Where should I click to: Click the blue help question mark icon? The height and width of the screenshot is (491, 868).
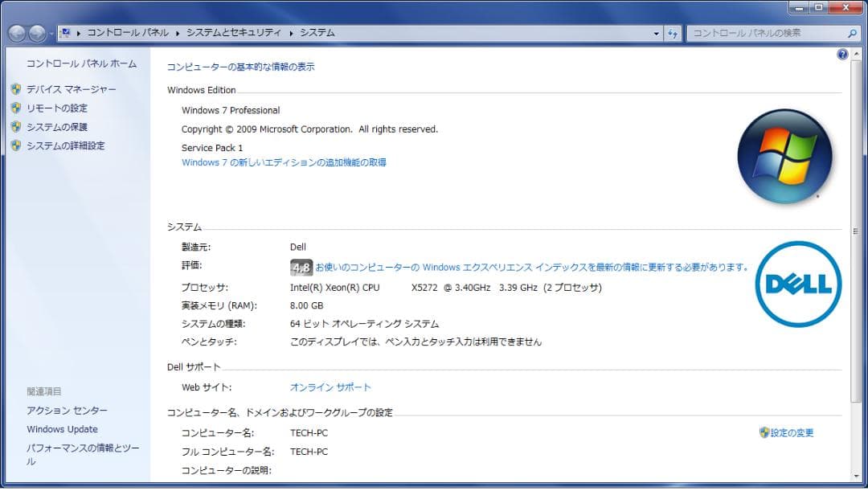(x=842, y=54)
